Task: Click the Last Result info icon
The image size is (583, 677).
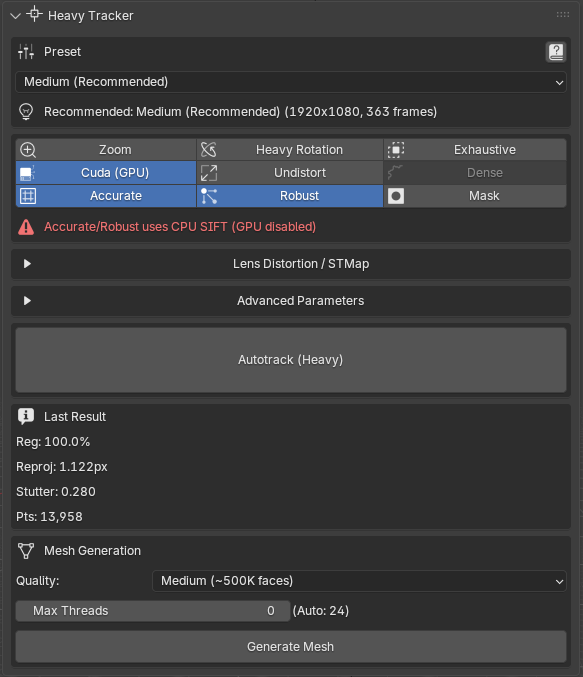Action: point(26,417)
